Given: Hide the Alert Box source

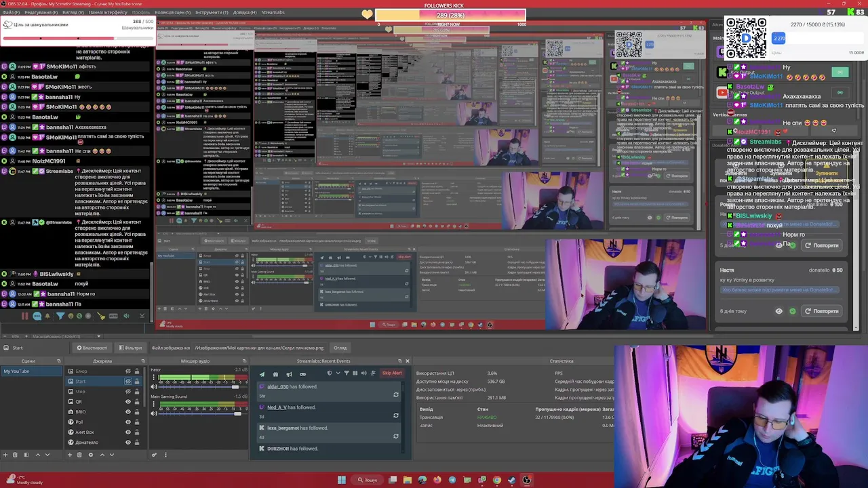Looking at the screenshot, I should [128, 432].
